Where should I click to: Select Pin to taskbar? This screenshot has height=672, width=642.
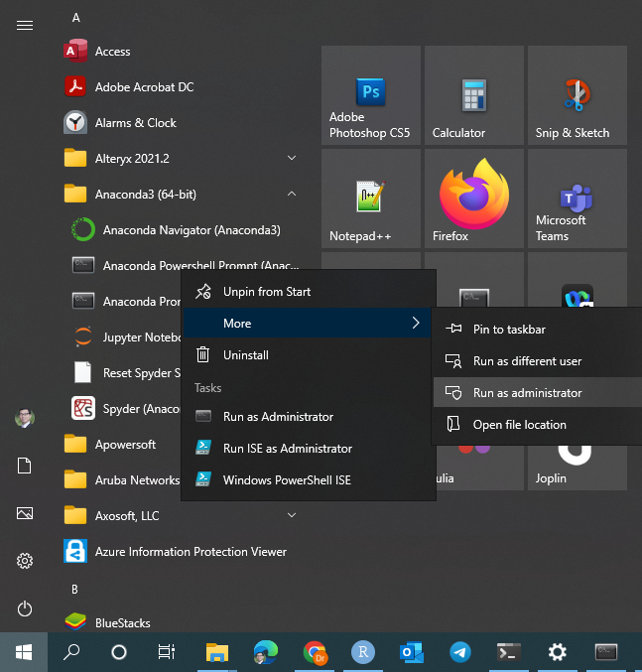pos(538,330)
